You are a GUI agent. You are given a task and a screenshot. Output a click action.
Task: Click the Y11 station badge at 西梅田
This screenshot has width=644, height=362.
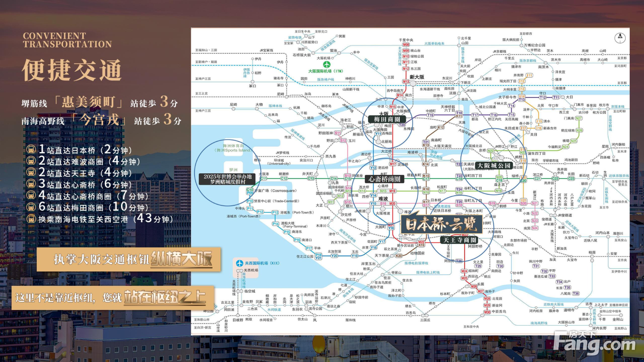tap(378, 134)
